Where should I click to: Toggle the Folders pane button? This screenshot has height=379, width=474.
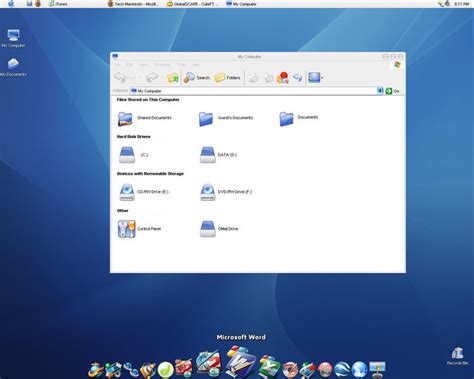[x=227, y=78]
